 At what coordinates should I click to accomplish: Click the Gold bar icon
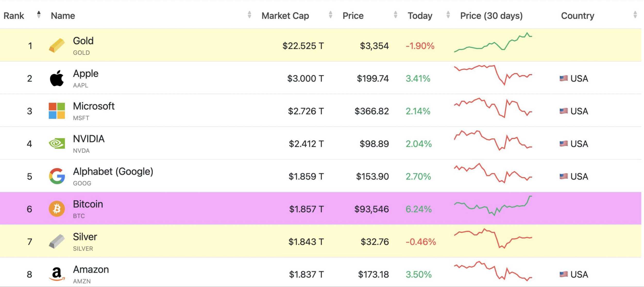click(x=57, y=46)
